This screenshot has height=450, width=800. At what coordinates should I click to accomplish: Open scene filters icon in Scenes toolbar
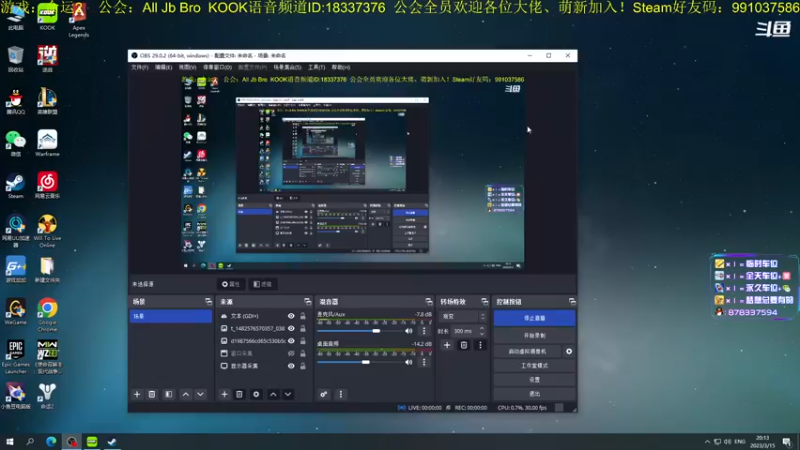pos(168,394)
